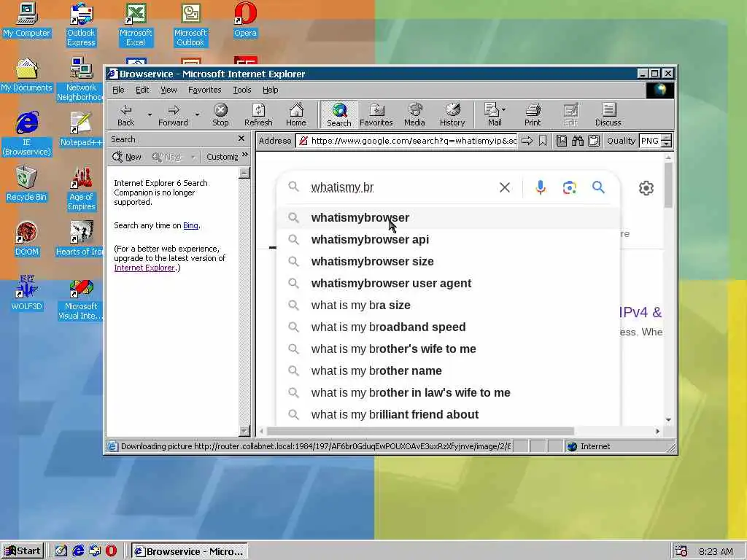Select the Notepad++ desktop icon

[81, 130]
